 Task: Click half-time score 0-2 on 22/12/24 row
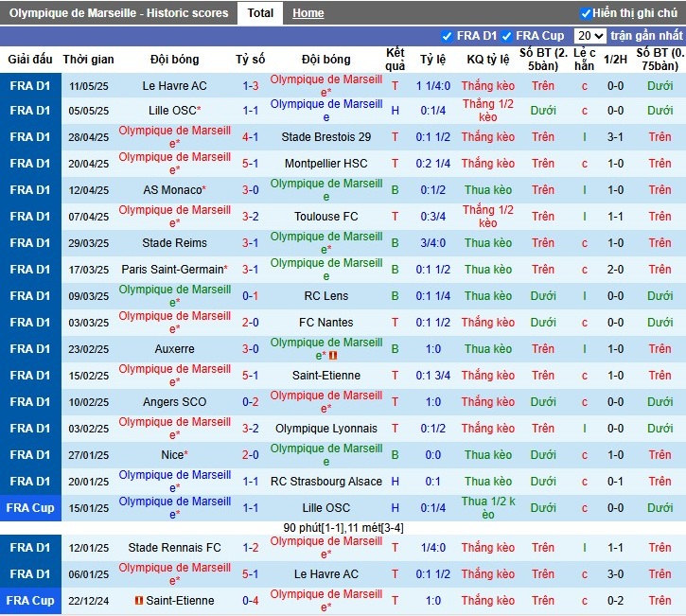tap(615, 601)
